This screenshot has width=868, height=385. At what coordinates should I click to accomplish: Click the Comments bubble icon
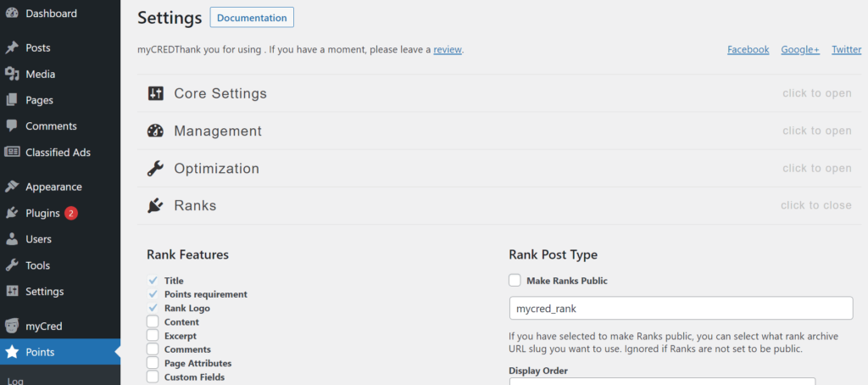tap(12, 126)
